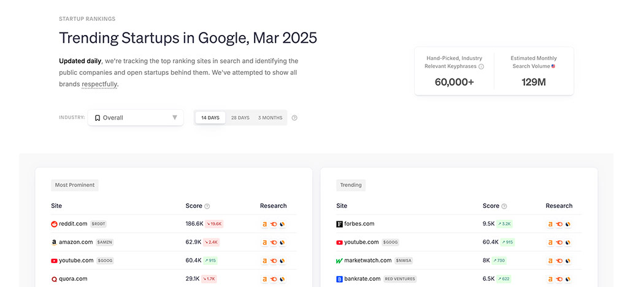Click the Most Prominent label

(x=75, y=185)
